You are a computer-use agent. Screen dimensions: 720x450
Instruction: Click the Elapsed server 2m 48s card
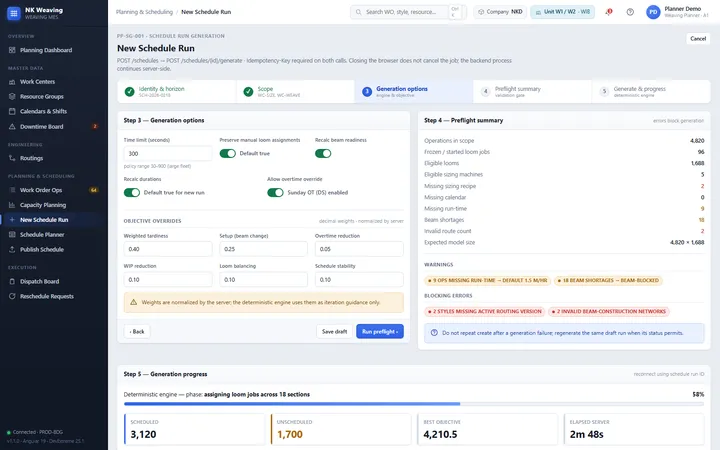(x=634, y=429)
